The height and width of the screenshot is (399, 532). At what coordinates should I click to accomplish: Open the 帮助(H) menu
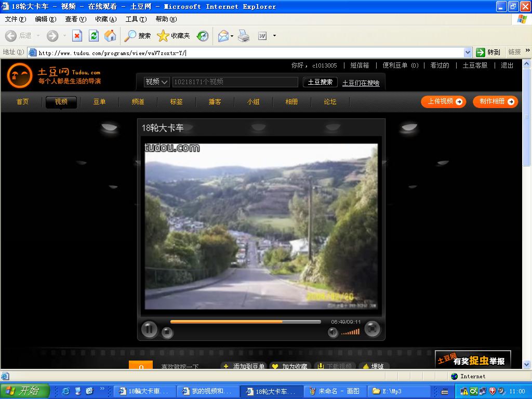(x=166, y=19)
